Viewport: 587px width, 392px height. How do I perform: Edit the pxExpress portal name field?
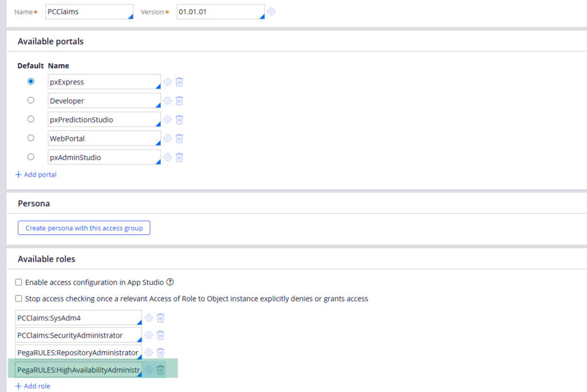[x=104, y=81]
